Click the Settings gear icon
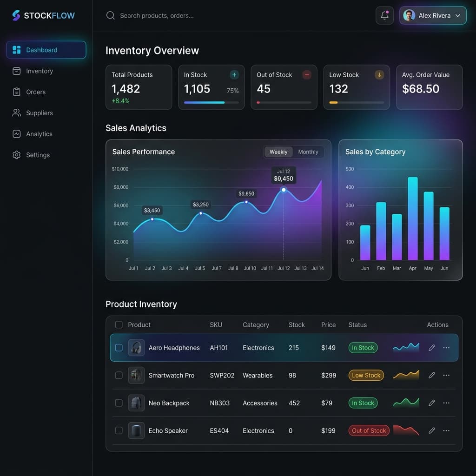 click(17, 155)
